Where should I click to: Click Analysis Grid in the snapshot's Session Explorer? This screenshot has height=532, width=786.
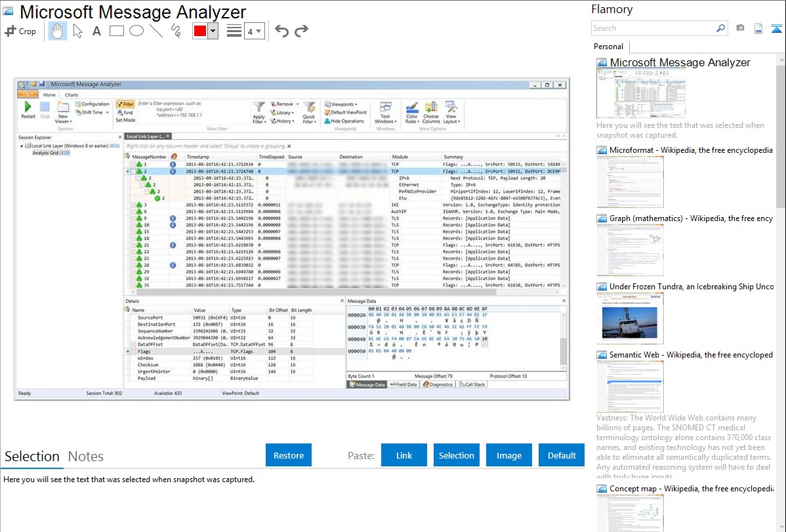(51, 153)
